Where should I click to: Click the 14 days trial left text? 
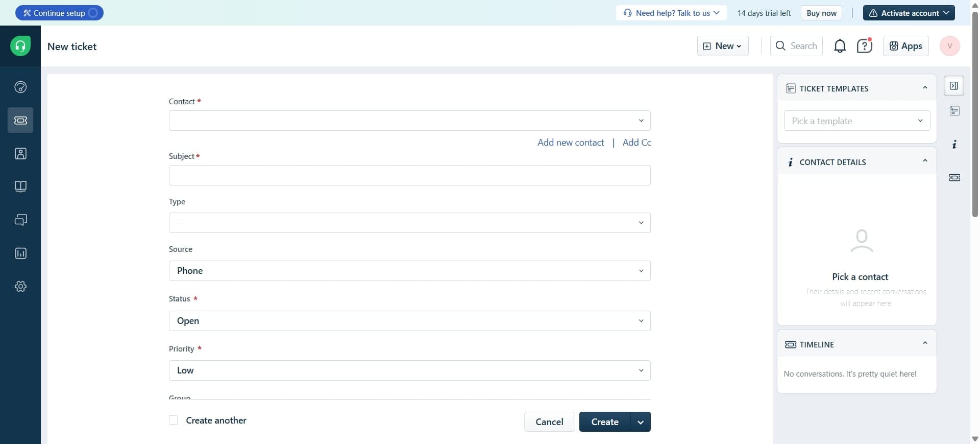point(764,13)
